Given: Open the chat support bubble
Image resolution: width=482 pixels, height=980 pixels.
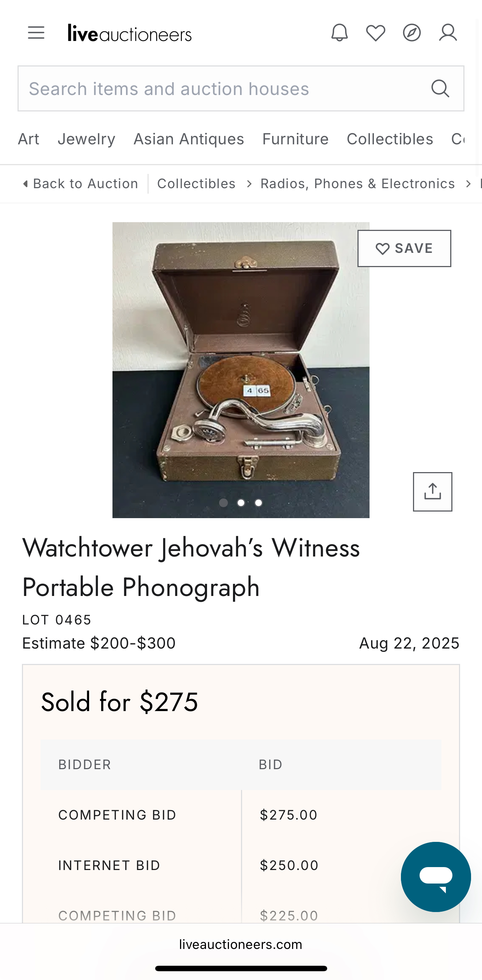Looking at the screenshot, I should coord(436,877).
